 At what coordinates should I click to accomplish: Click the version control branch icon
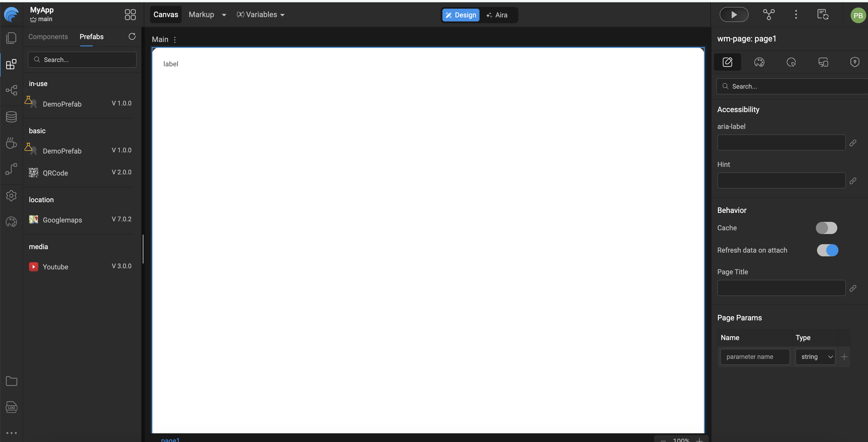tap(769, 14)
